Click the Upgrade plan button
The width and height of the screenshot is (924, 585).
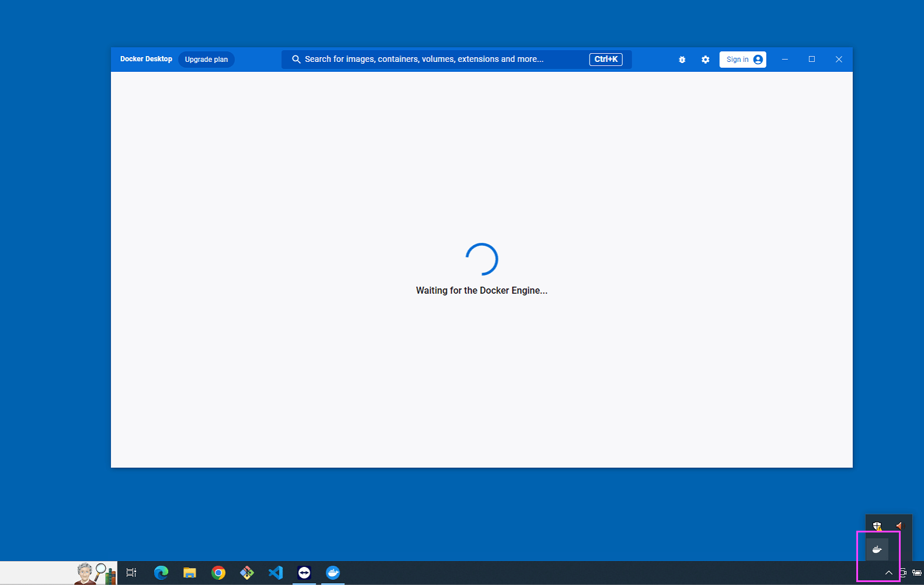tap(206, 60)
